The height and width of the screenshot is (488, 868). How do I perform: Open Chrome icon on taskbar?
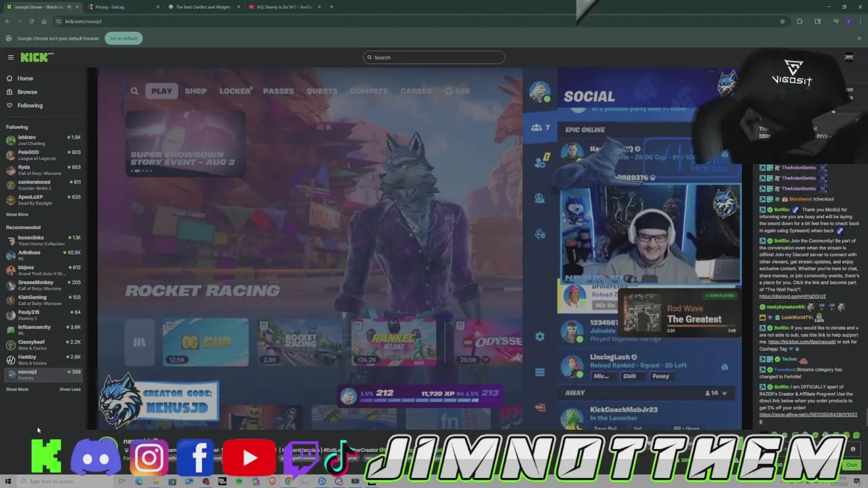(x=288, y=481)
